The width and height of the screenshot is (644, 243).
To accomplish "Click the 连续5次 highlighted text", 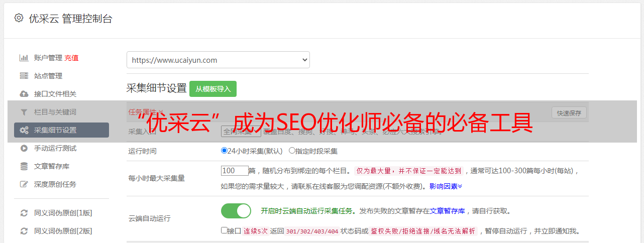I will (x=255, y=231).
